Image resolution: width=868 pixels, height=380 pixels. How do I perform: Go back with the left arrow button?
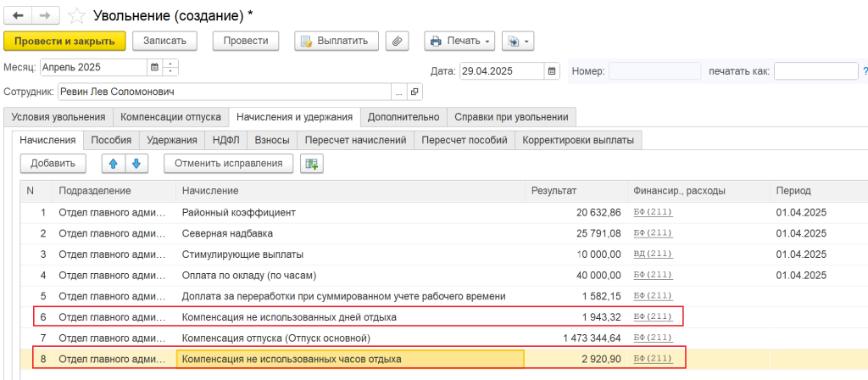point(18,15)
